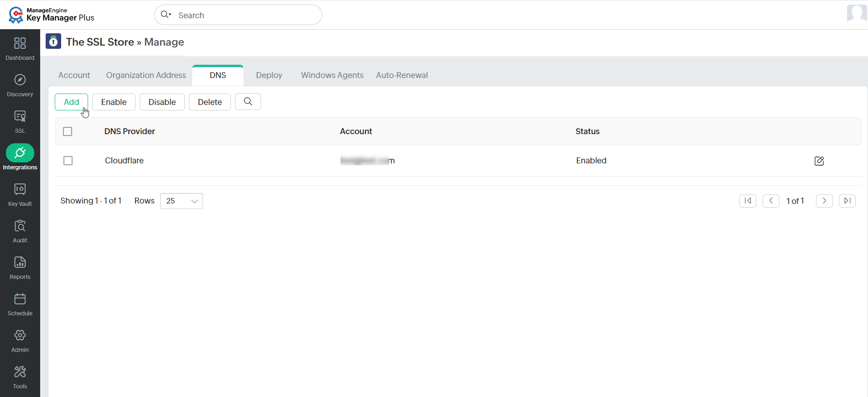Click the Account column header
The height and width of the screenshot is (397, 868).
click(x=356, y=131)
